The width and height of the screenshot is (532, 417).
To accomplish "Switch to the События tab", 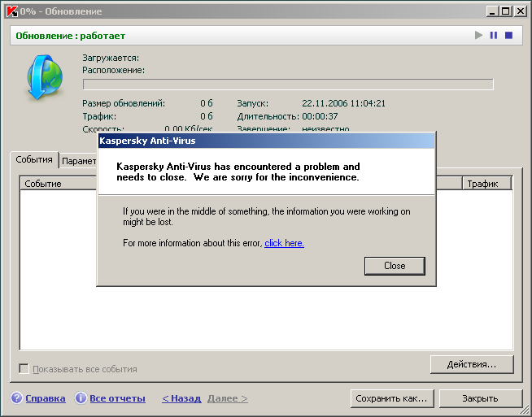I will 34,159.
